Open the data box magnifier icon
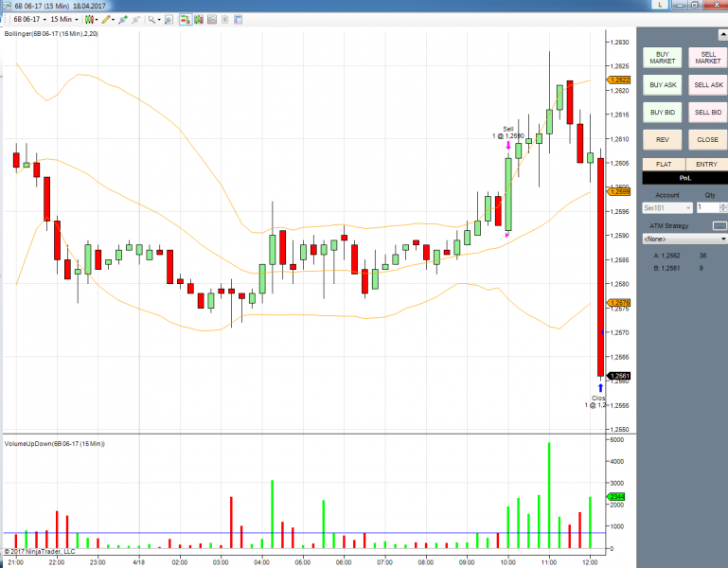The height and width of the screenshot is (568, 728). (x=169, y=20)
